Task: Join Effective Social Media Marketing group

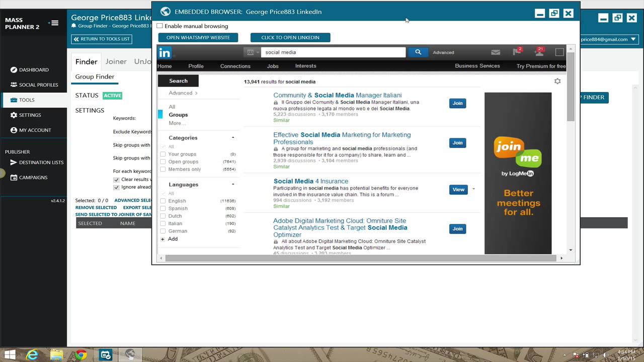Action: pyautogui.click(x=457, y=143)
